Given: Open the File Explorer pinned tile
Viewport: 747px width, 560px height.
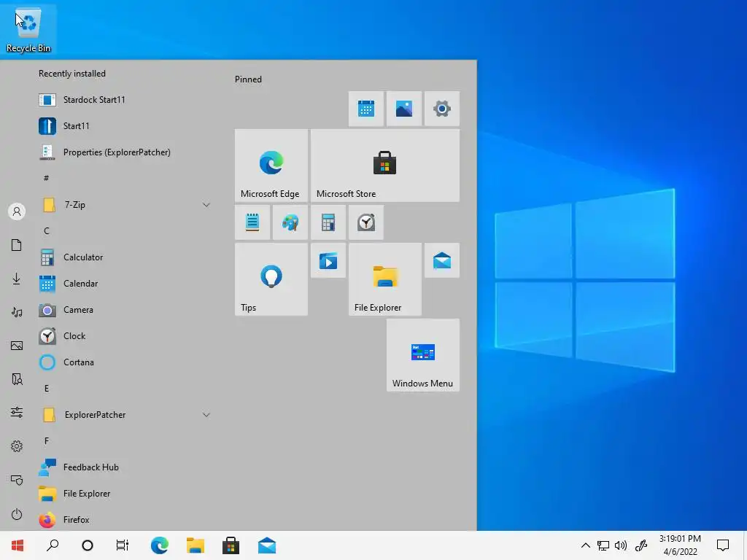Looking at the screenshot, I should pos(385,279).
